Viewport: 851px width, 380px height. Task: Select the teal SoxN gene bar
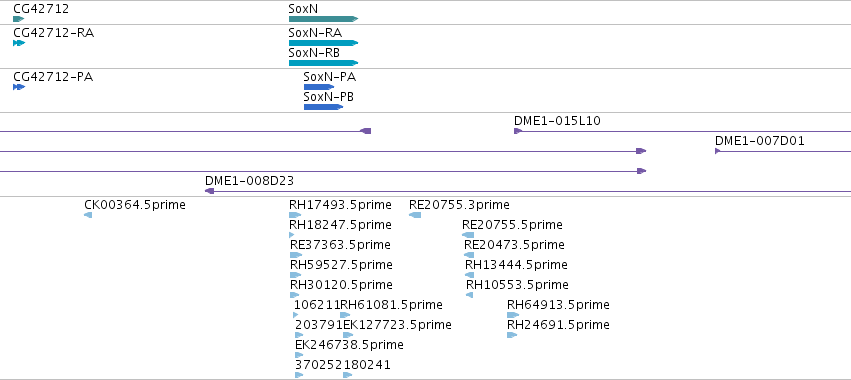click(x=323, y=19)
